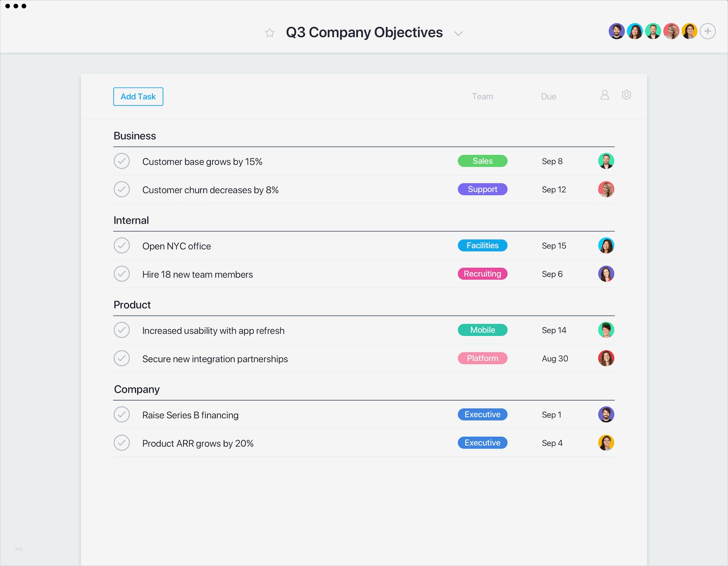Mark 'Customer base grows by 15%' complete
The width and height of the screenshot is (728, 566).
click(x=122, y=161)
